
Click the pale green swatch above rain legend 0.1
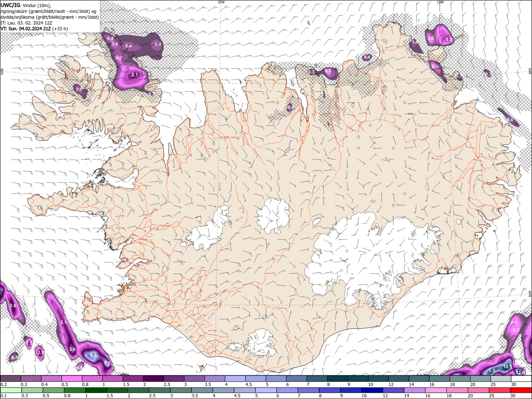click(x=11, y=390)
